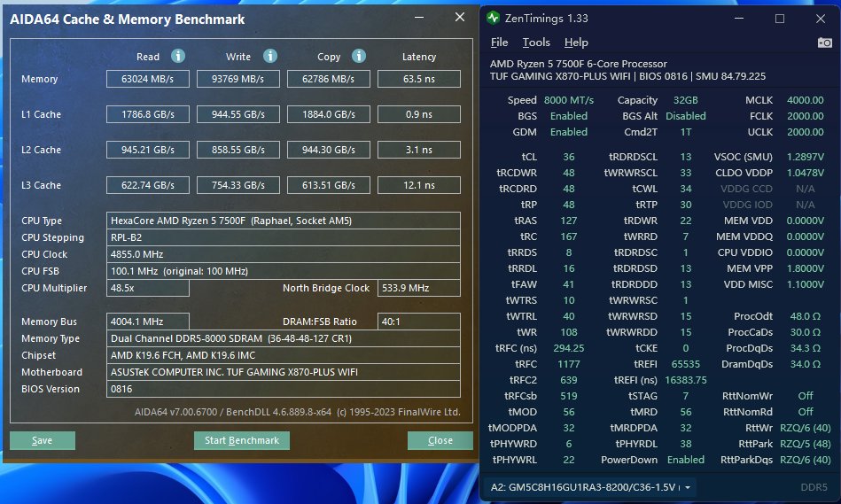Click the CPU Stepping field RPL-B2
Image resolution: width=841 pixels, height=504 pixels.
284,237
